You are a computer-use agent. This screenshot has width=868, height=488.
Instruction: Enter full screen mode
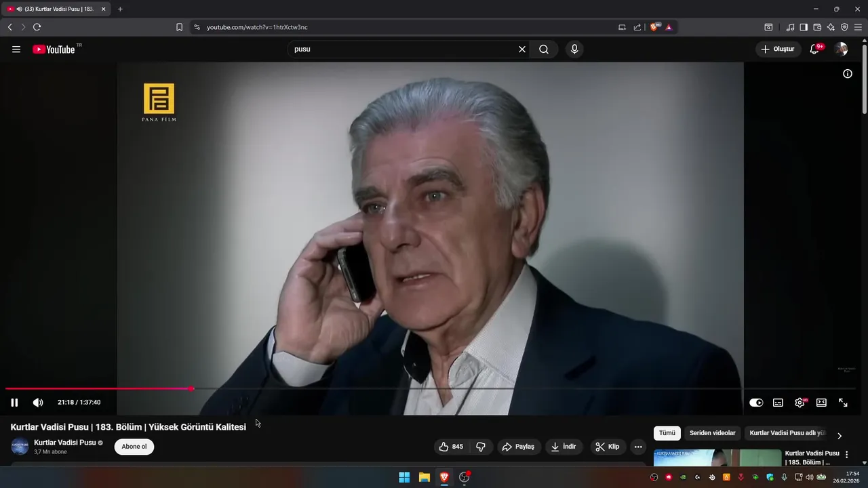click(843, 403)
